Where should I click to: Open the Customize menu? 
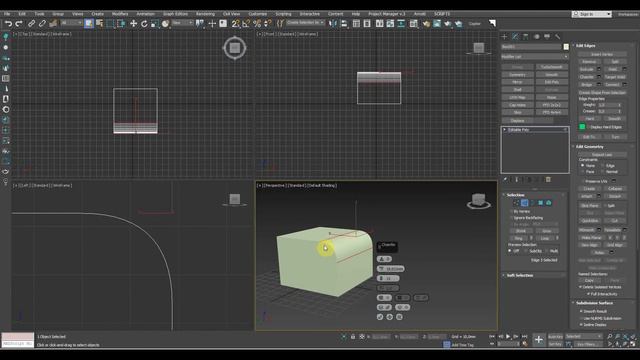[258, 14]
